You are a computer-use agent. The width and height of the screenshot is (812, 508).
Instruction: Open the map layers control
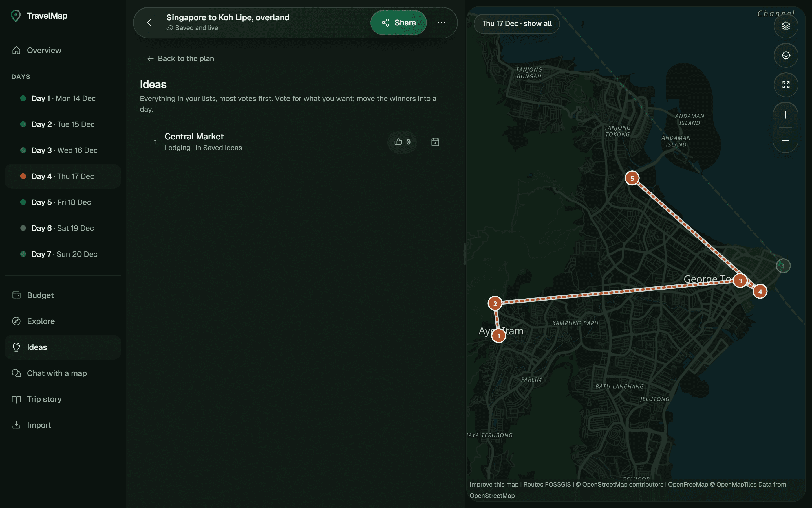786,26
